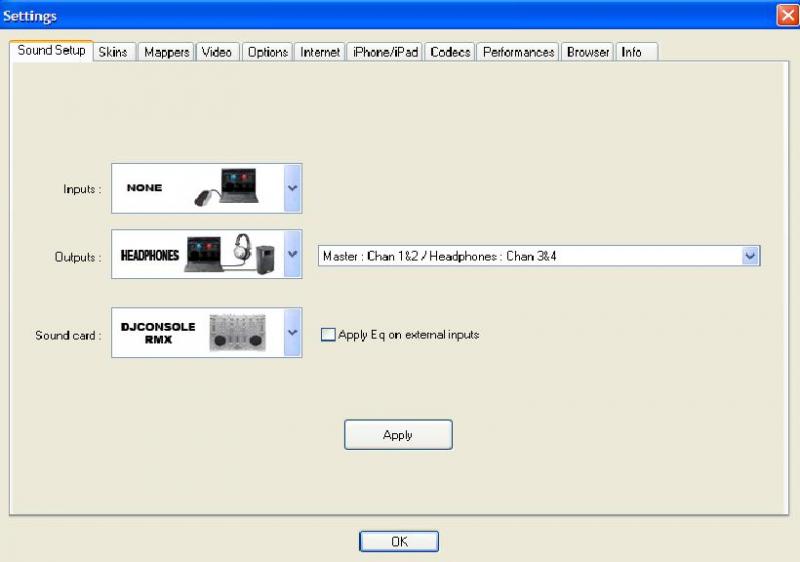800x562 pixels.
Task: Click the NONE inputs selection text
Action: tap(144, 188)
